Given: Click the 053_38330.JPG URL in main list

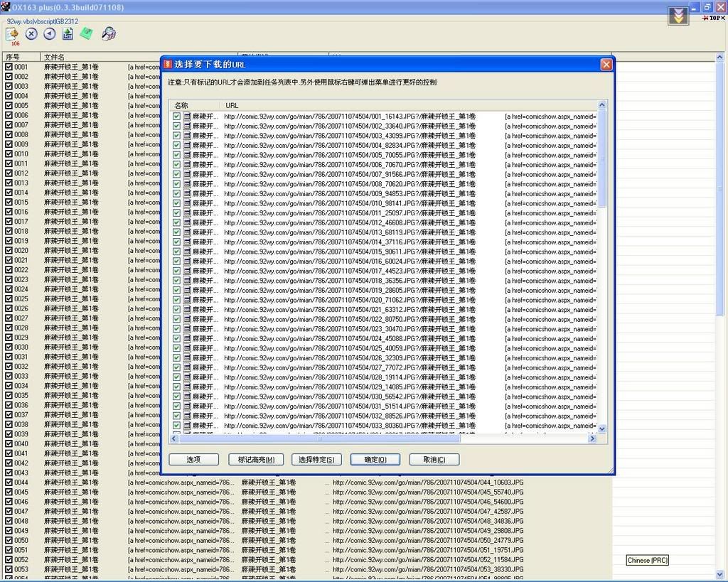Looking at the screenshot, I should point(428,569).
